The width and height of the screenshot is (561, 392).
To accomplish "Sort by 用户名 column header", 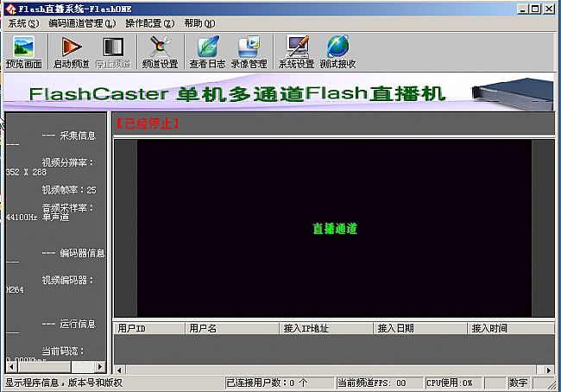I will pos(232,328).
